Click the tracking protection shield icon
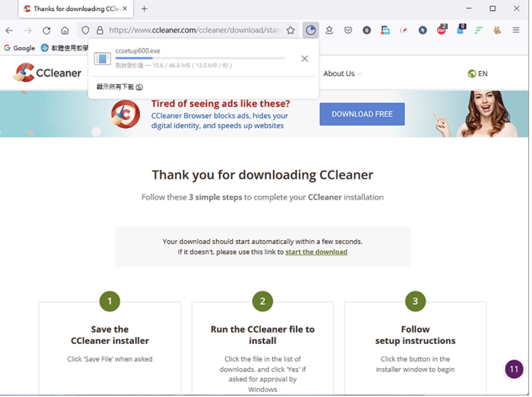 pos(85,30)
